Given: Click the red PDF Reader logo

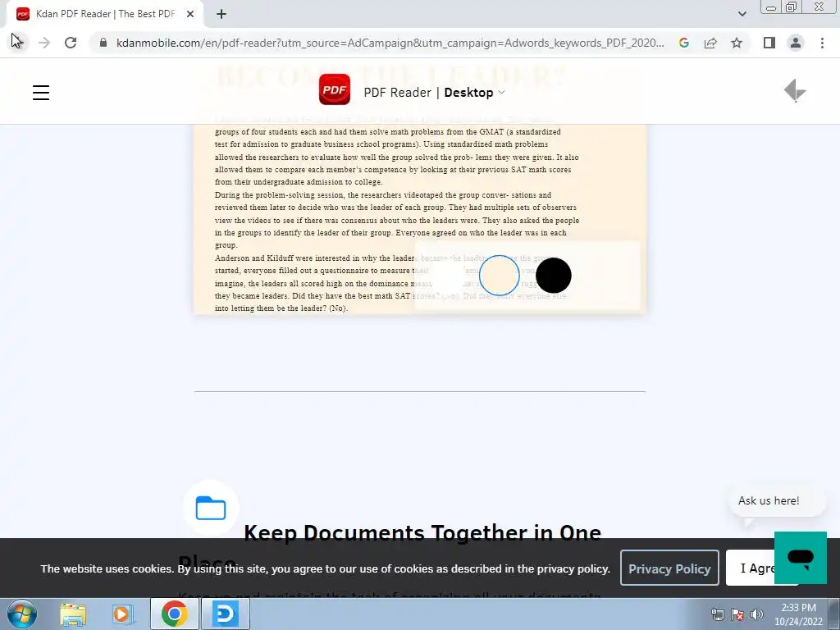Looking at the screenshot, I should click(x=335, y=89).
